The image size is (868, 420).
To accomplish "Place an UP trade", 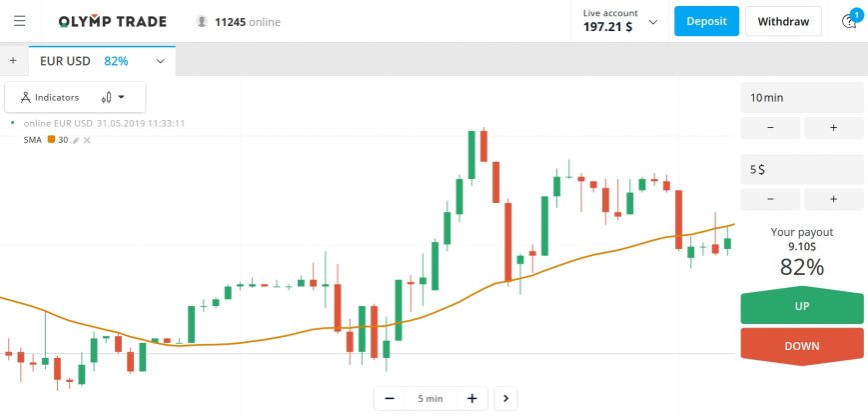I will 801,306.
